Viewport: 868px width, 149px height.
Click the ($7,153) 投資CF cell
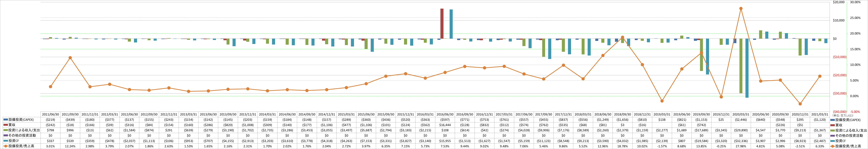coord(366,141)
